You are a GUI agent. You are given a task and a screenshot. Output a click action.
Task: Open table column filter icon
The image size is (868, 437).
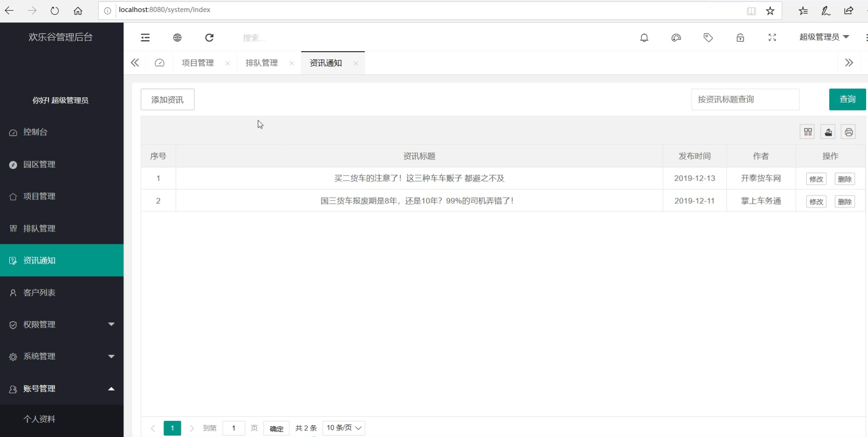(808, 132)
